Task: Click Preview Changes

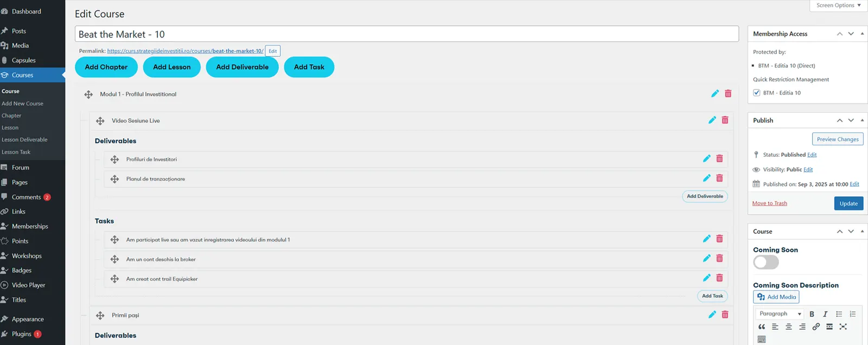Action: click(x=838, y=139)
